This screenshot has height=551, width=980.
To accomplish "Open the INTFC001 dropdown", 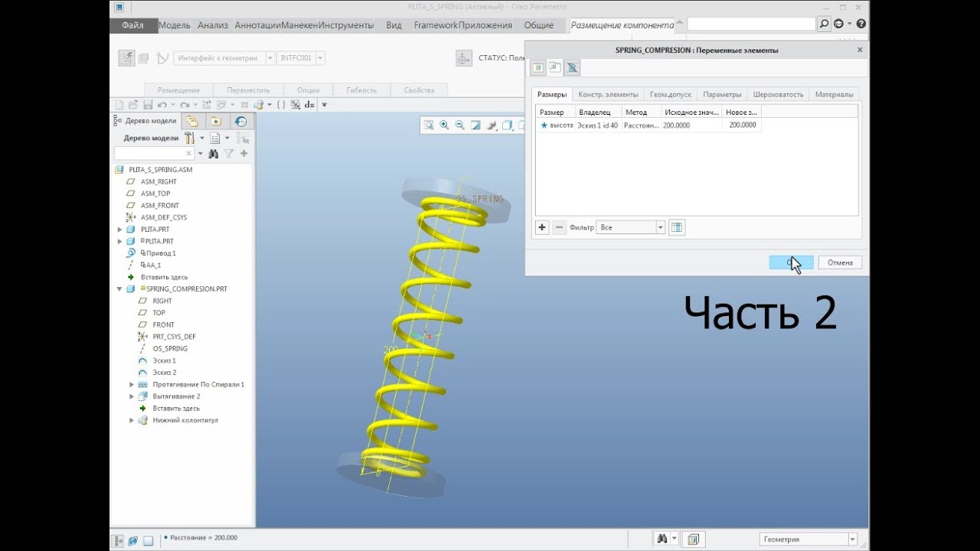I will coord(302,58).
